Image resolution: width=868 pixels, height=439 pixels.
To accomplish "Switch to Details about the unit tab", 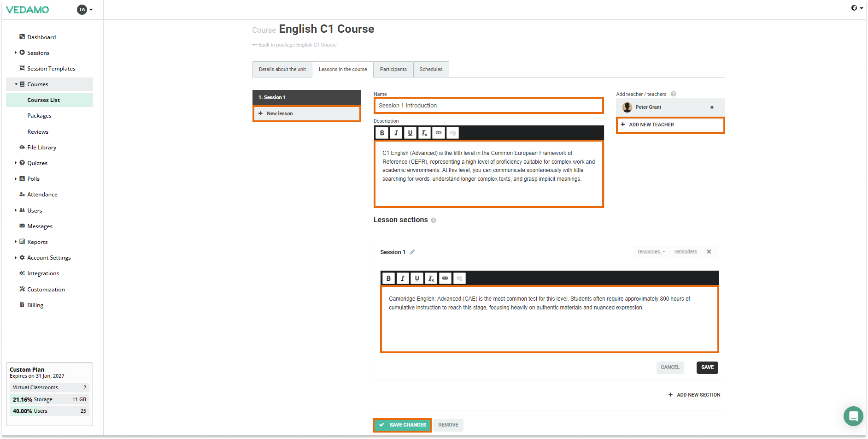I will pyautogui.click(x=282, y=69).
